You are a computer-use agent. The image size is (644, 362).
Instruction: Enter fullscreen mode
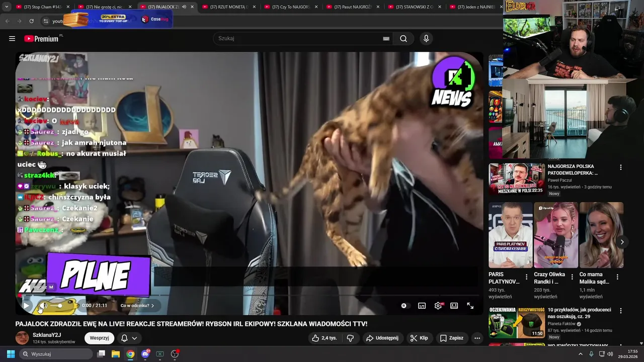coord(470,305)
